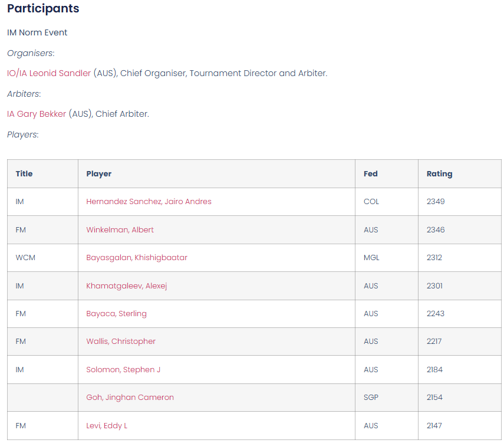Click IM title in Hernandez Sanchez row

coord(19,201)
